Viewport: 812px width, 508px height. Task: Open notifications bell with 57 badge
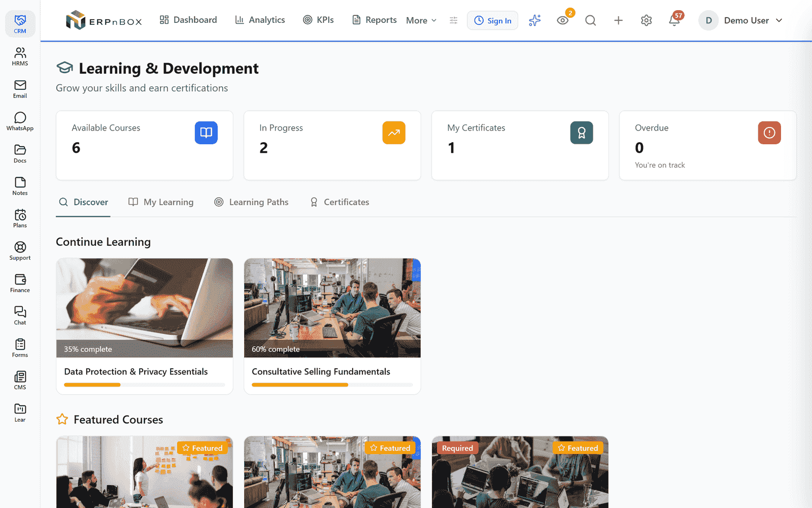(x=674, y=20)
